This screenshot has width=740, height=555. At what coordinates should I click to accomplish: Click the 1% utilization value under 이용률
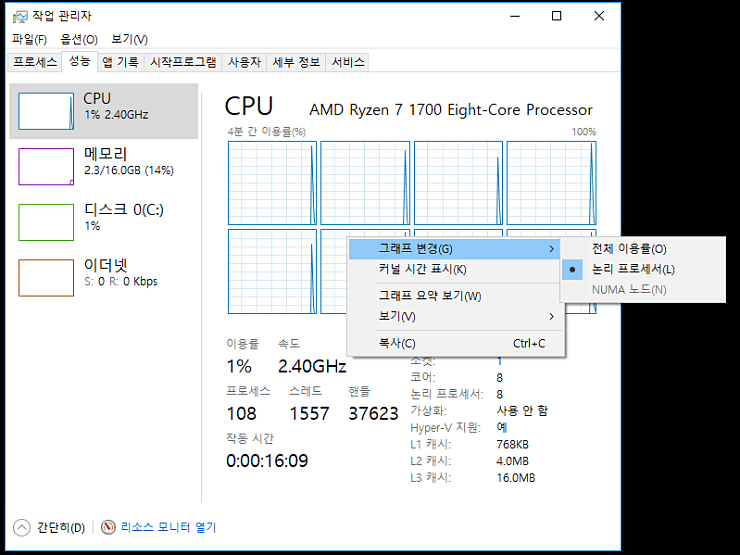tap(239, 366)
